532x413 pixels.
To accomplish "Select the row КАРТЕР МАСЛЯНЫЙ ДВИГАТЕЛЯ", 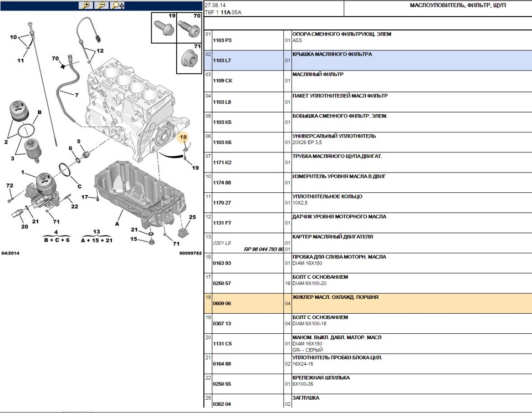I will pos(368,243).
